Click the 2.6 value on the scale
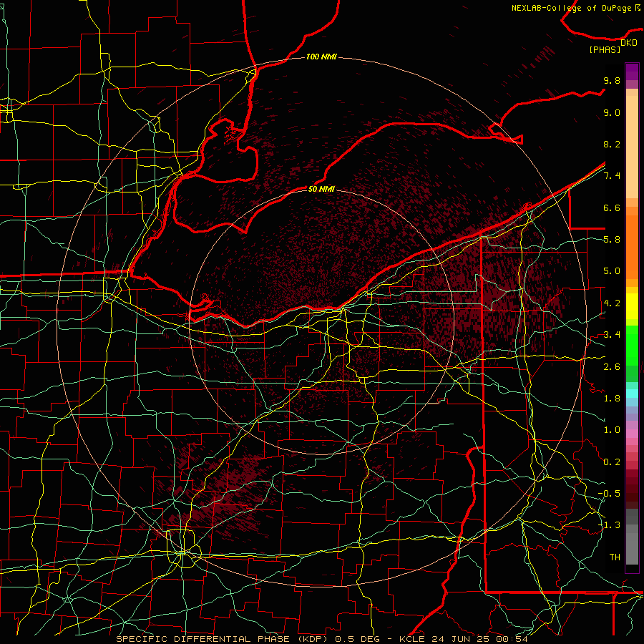The height and width of the screenshot is (644, 644). click(x=612, y=366)
